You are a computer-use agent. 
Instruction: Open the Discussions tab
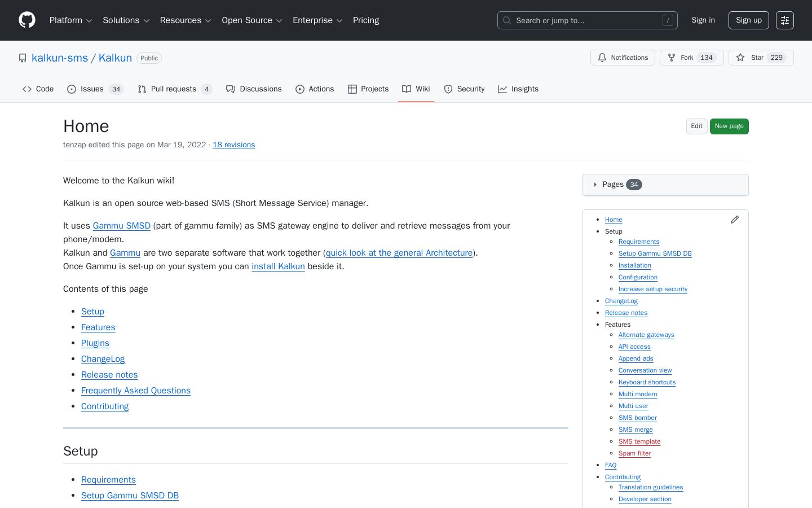(x=254, y=89)
